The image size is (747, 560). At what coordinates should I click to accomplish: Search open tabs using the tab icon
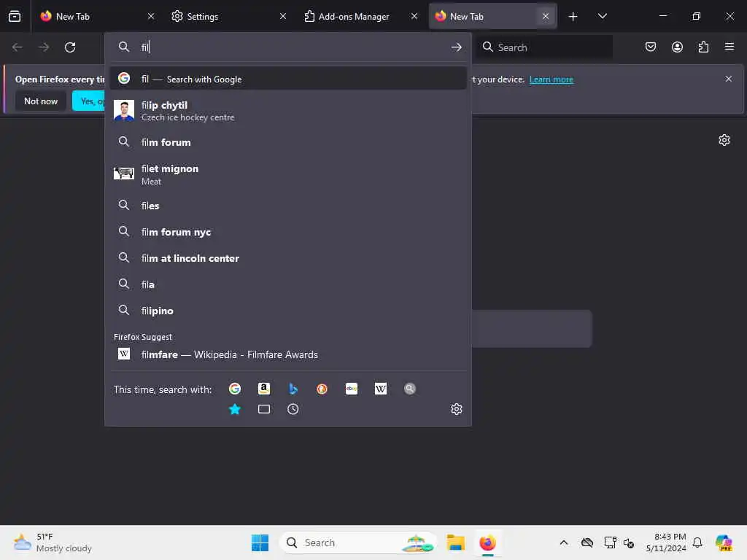point(264,409)
